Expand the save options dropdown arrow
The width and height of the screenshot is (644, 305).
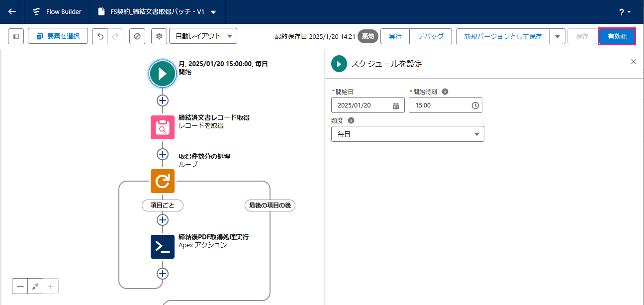557,36
